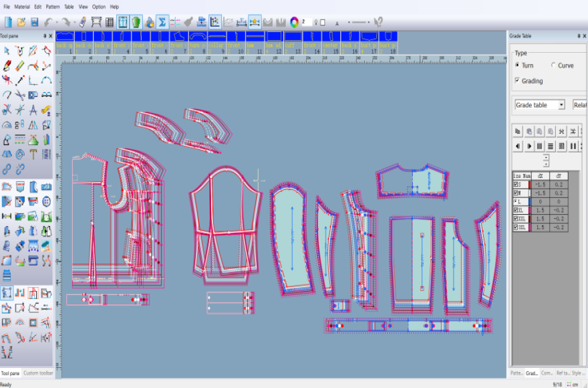This screenshot has width=588, height=388.
Task: Click the Save disk icon in toolbar
Action: click(x=35, y=22)
